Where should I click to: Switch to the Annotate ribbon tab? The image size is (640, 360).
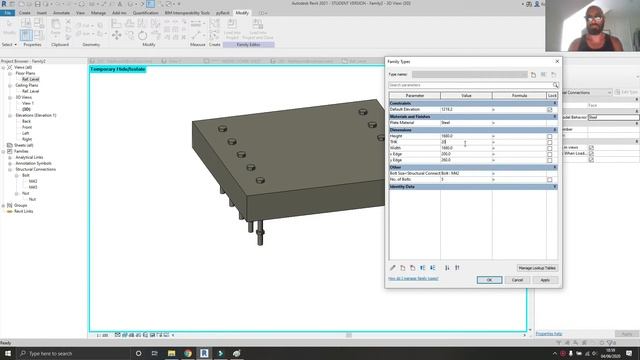click(x=62, y=13)
